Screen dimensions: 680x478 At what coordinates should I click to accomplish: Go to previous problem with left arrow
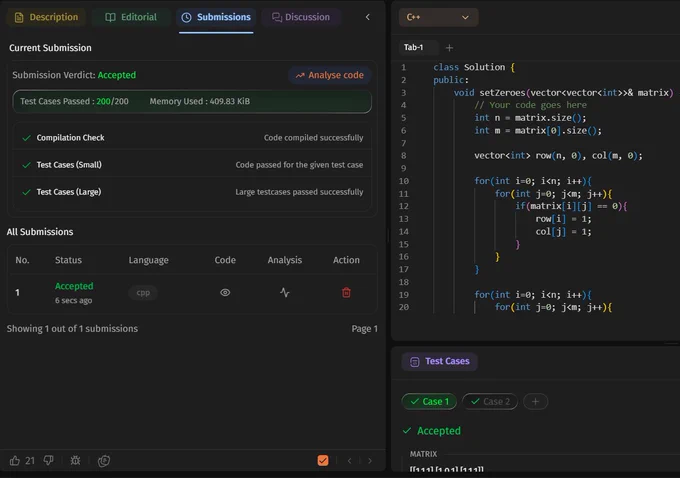coord(350,461)
